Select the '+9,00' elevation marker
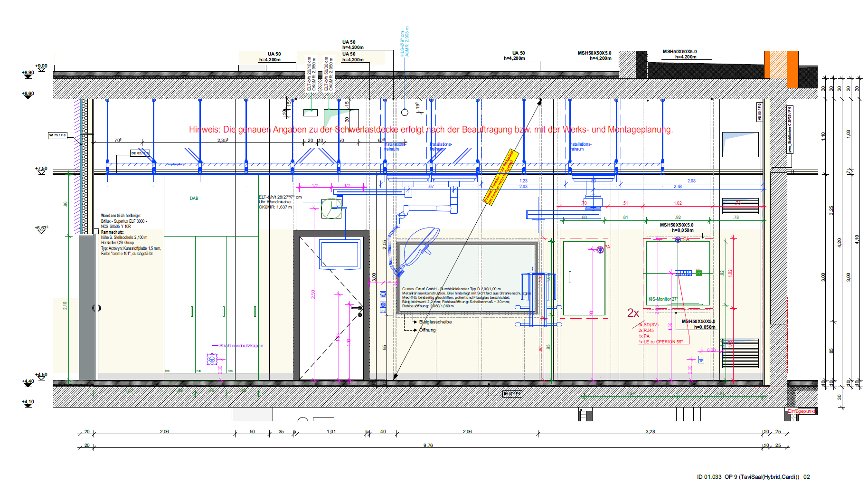The height and width of the screenshot is (484, 868). (41, 66)
